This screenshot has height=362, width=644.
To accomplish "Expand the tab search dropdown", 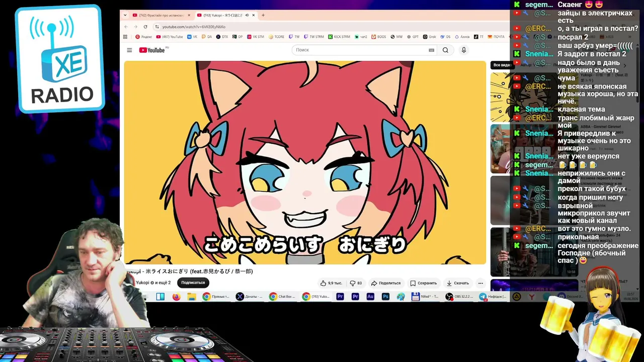I will [x=125, y=15].
